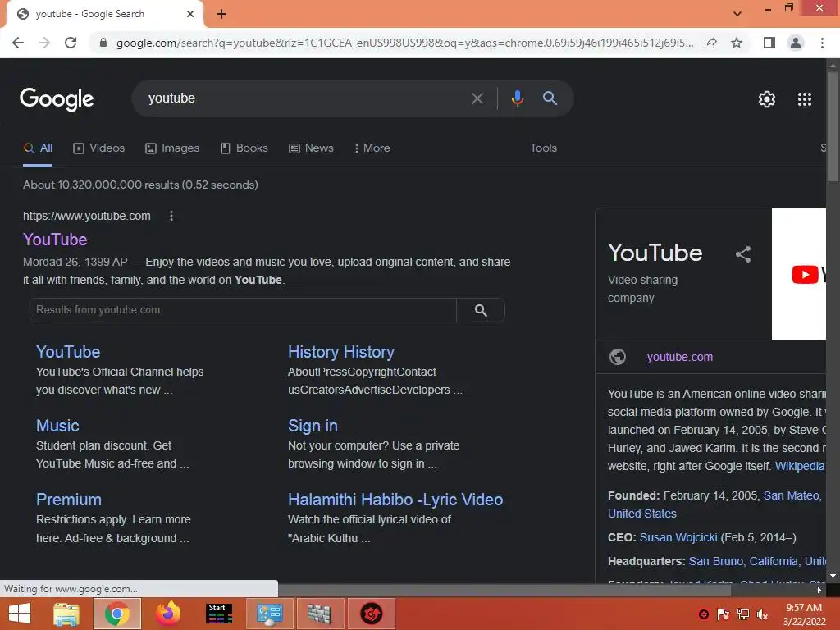Image resolution: width=840 pixels, height=630 pixels.
Task: Click the Results from youtube.com field
Action: pos(243,310)
